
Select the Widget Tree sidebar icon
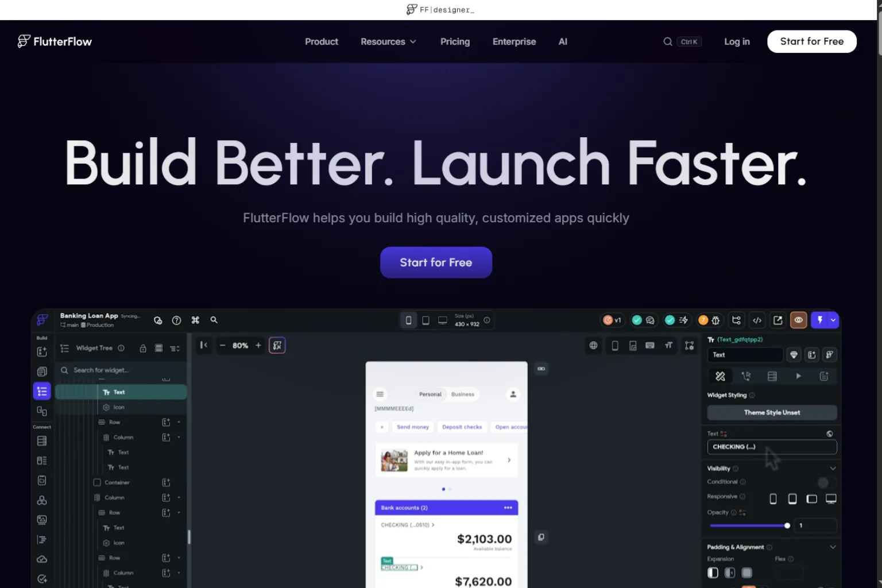(x=42, y=391)
